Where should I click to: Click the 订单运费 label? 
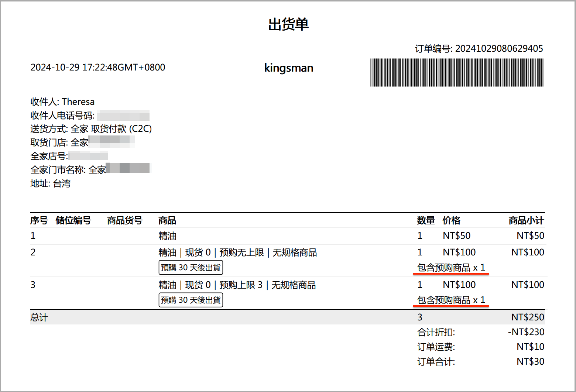point(436,347)
